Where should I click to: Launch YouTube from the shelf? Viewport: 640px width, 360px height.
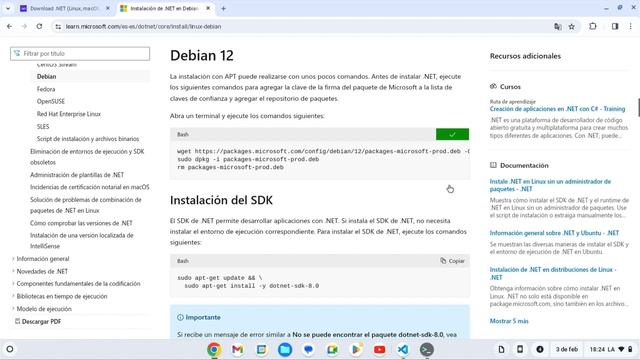(380, 349)
